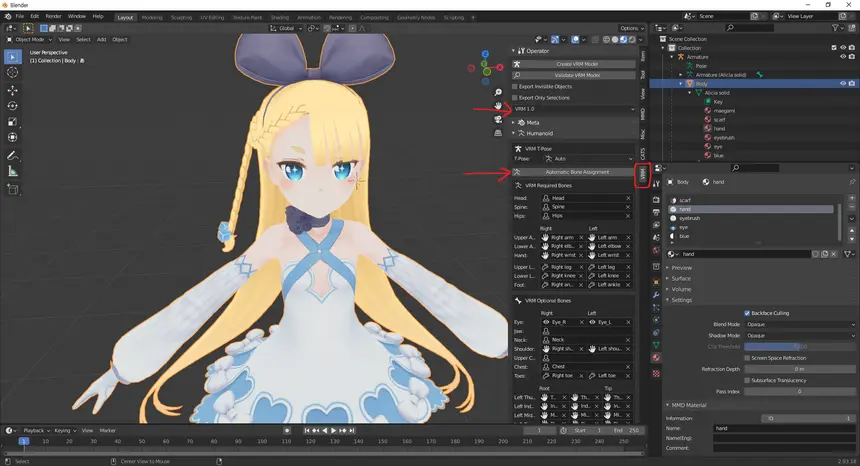The height and width of the screenshot is (466, 860).
Task: Open the Modeling workspace tab
Action: point(152,18)
